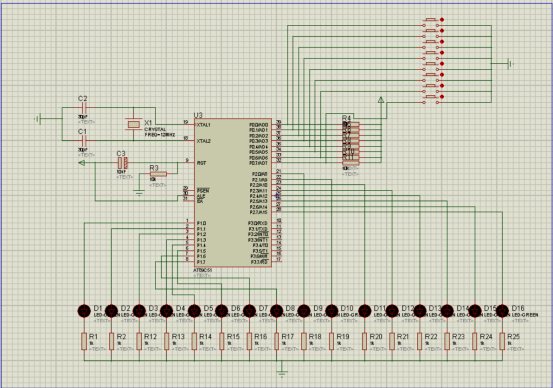553x388 pixels.
Task: Select the last LED, D16
Action: [502, 311]
